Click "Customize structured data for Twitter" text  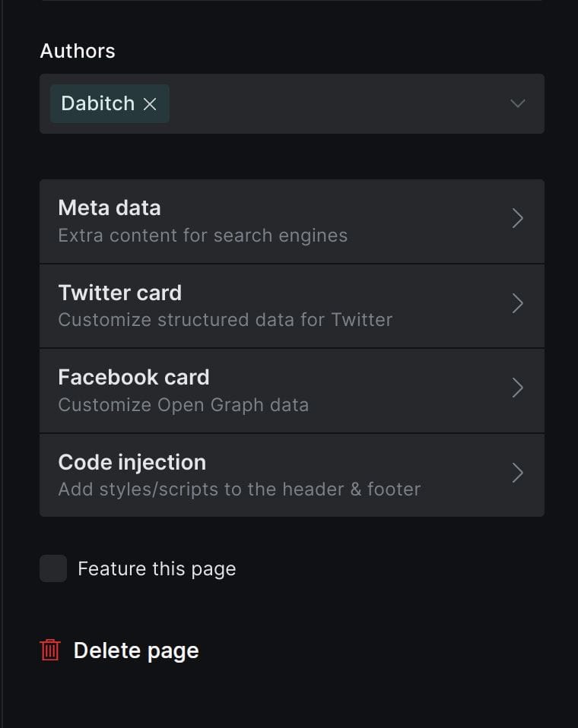pyautogui.click(x=225, y=320)
